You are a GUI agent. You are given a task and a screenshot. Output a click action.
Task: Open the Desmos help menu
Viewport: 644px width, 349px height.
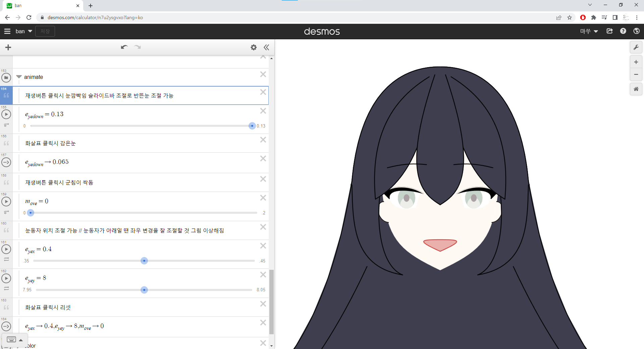click(623, 31)
